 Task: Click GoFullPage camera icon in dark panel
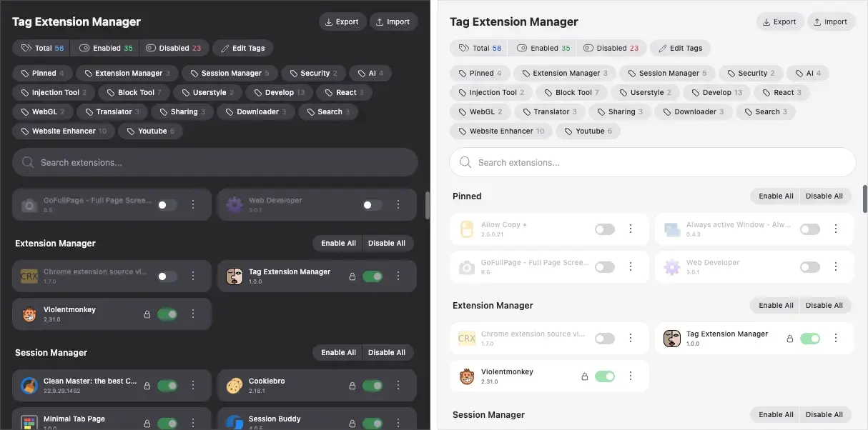pyautogui.click(x=29, y=205)
